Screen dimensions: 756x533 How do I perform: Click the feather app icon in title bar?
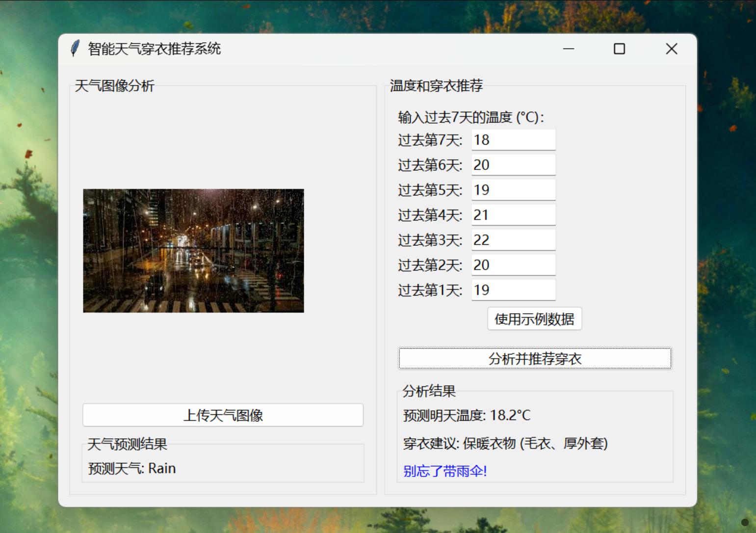click(x=75, y=49)
